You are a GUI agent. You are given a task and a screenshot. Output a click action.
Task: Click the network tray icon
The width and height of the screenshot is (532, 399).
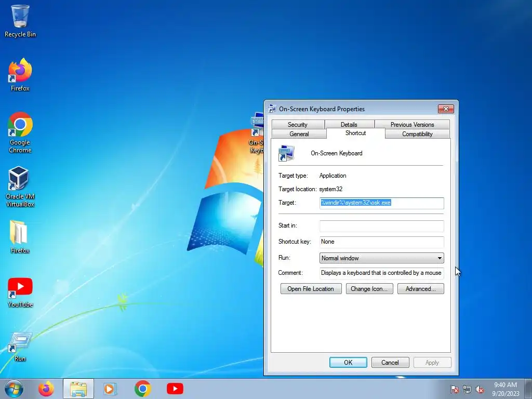[x=467, y=390]
